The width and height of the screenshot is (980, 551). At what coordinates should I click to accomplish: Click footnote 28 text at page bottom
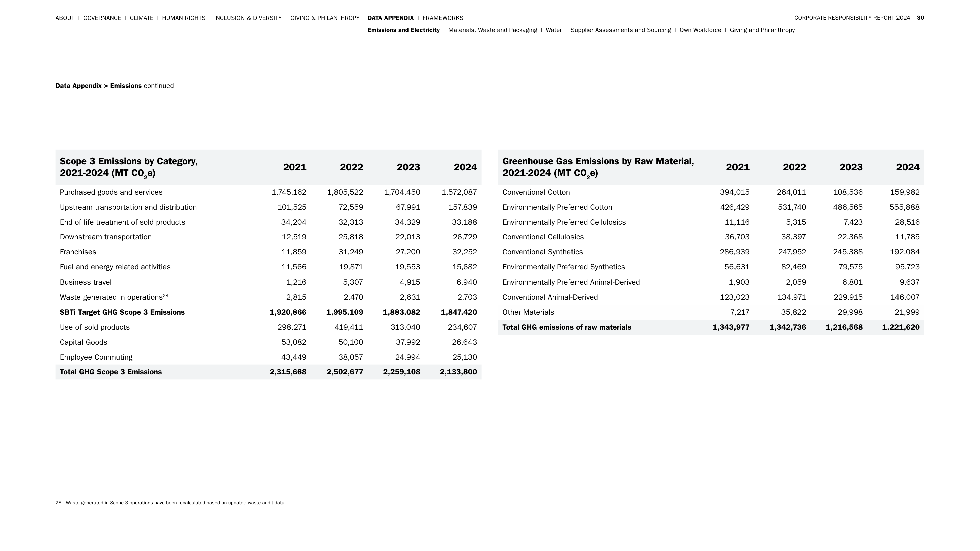170,503
